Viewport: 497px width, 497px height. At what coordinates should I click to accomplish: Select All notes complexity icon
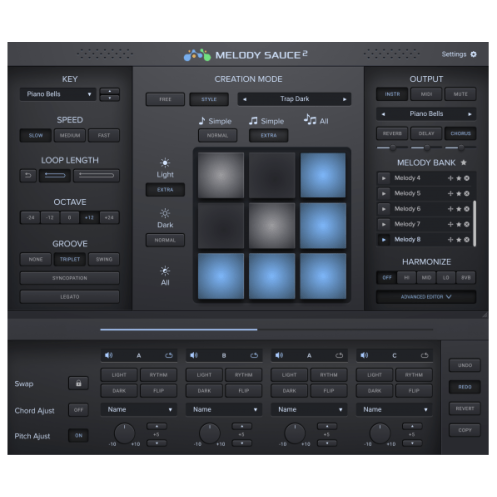(310, 119)
